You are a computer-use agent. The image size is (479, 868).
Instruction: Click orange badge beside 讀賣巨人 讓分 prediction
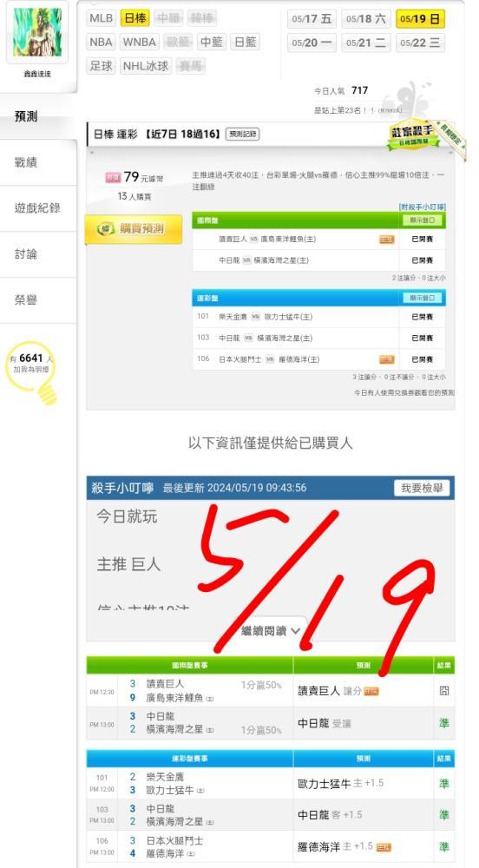[x=371, y=692]
